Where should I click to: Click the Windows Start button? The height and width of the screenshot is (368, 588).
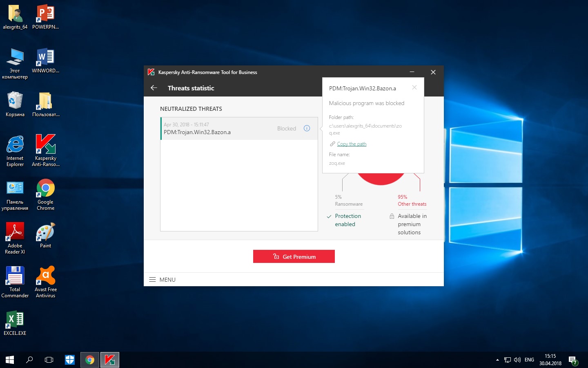[x=10, y=360]
